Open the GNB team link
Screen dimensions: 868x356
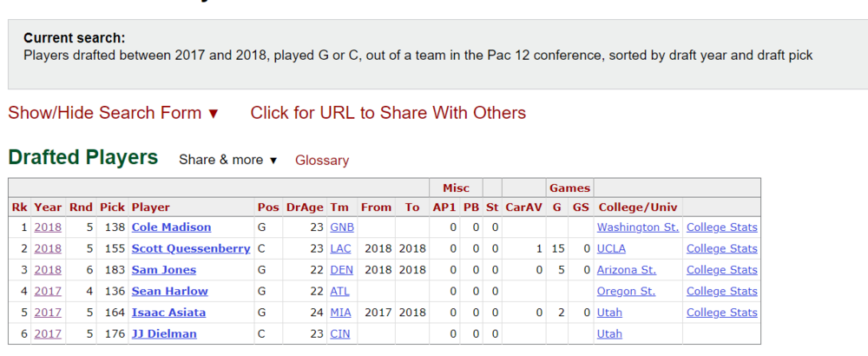(x=342, y=227)
